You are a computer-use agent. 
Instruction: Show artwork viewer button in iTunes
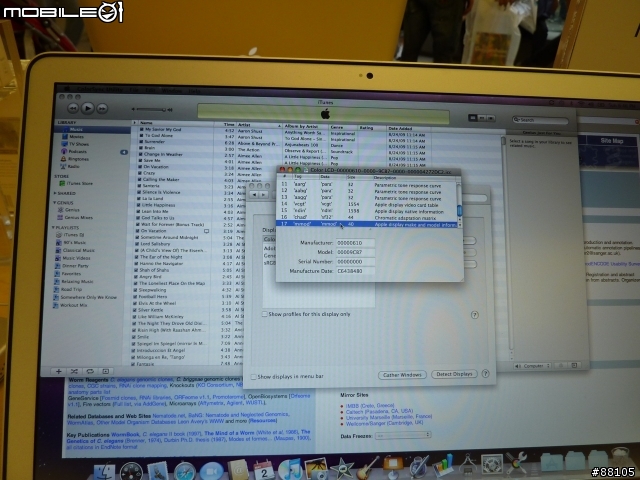[x=105, y=371]
